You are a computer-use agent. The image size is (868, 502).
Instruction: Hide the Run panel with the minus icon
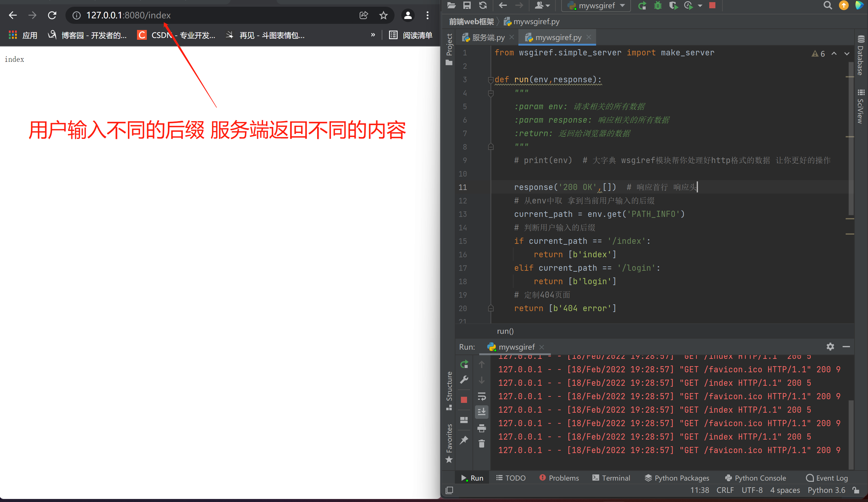846,347
